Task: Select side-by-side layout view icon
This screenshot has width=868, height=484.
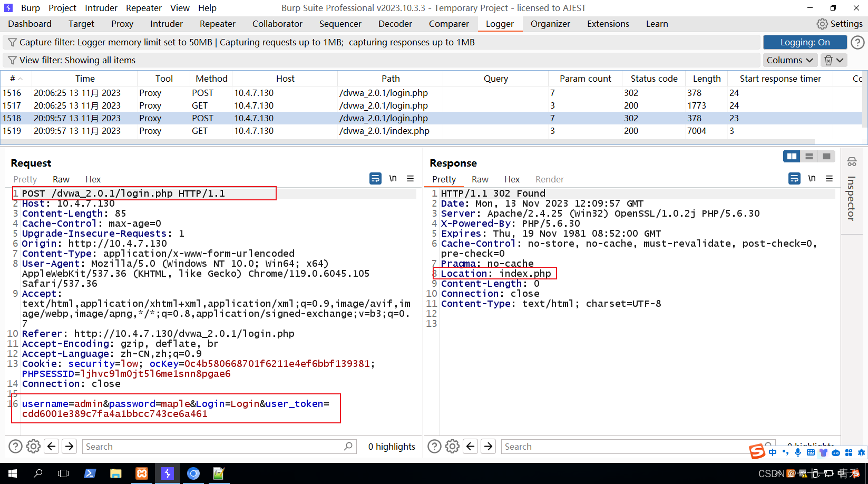Action: [x=792, y=157]
